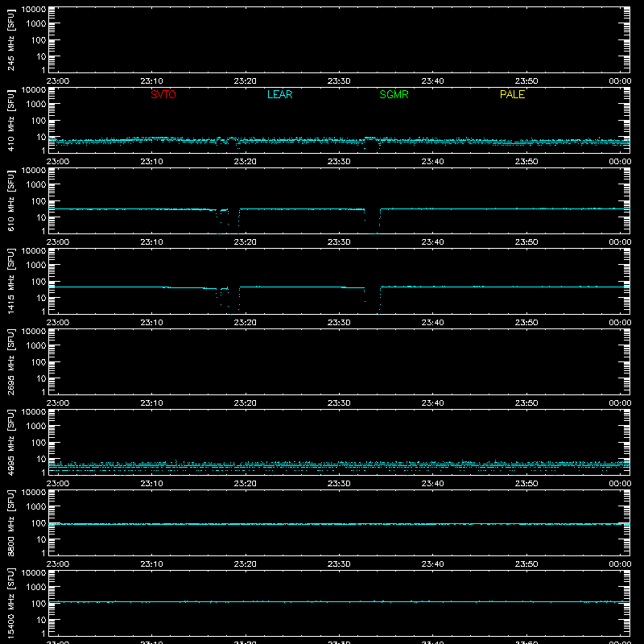
Task: Select the 8800 MHz [SFU] axis label
Action: [x=10, y=522]
